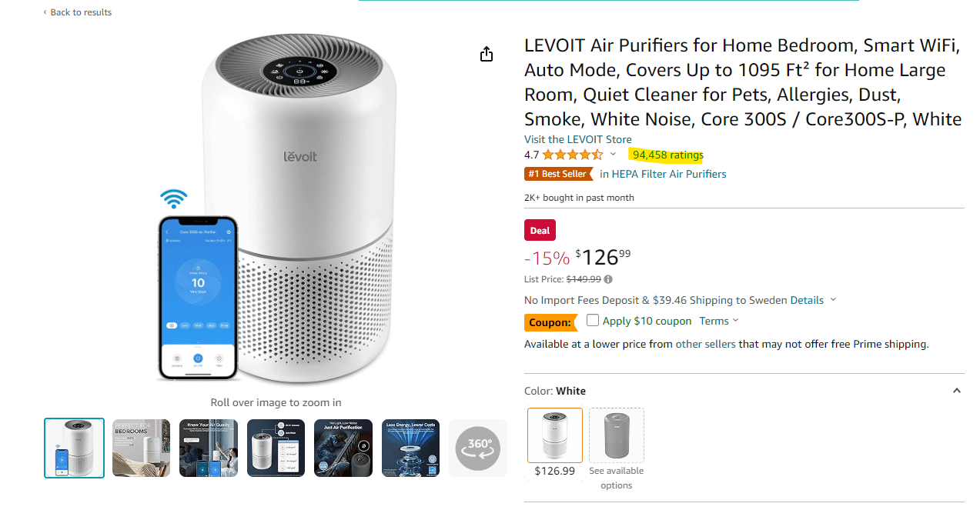Click See available options gray variant
The image size is (980, 510).
coord(616,435)
